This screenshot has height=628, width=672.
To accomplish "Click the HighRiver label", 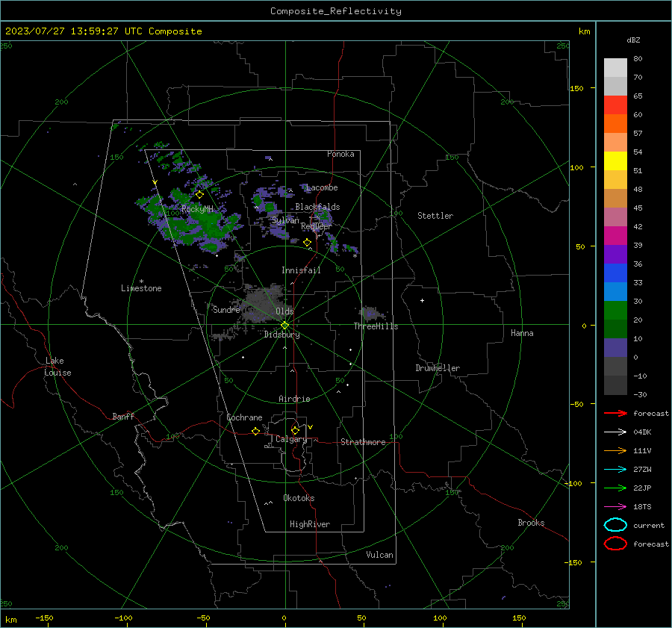I will click(310, 524).
